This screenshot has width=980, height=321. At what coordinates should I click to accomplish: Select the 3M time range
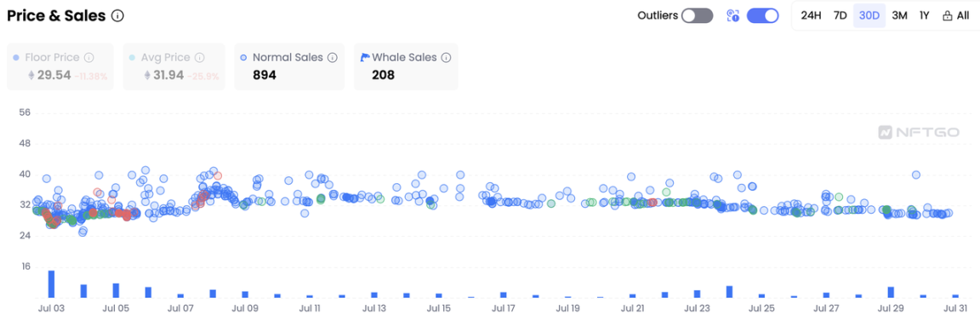(899, 15)
